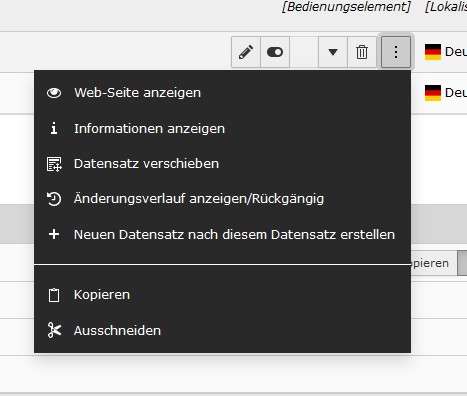Click the clipboard copy icon

pyautogui.click(x=54, y=295)
